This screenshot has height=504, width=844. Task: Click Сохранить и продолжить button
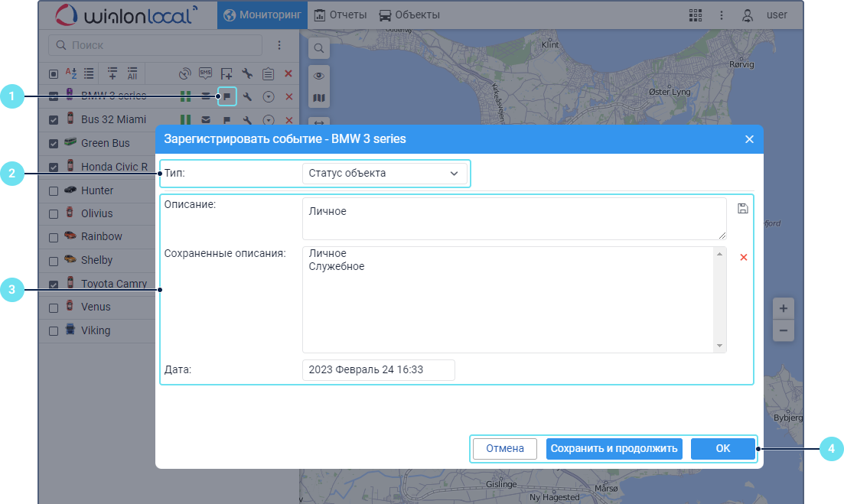coord(614,449)
